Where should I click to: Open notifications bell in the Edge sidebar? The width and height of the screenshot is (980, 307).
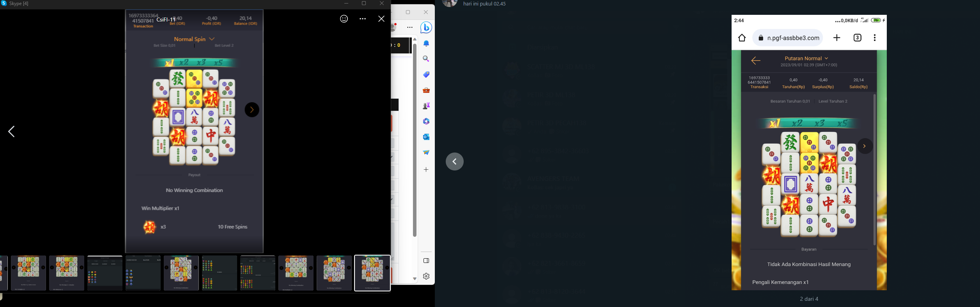(x=426, y=43)
